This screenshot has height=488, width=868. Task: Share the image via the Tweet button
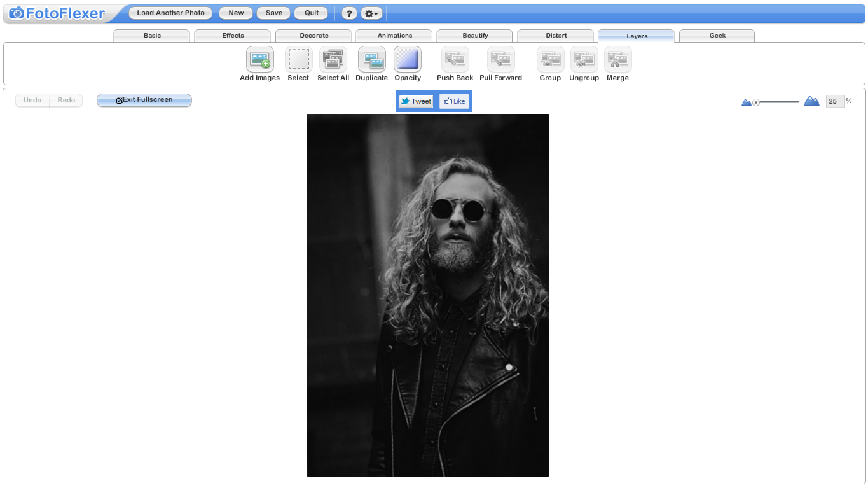[x=416, y=101]
